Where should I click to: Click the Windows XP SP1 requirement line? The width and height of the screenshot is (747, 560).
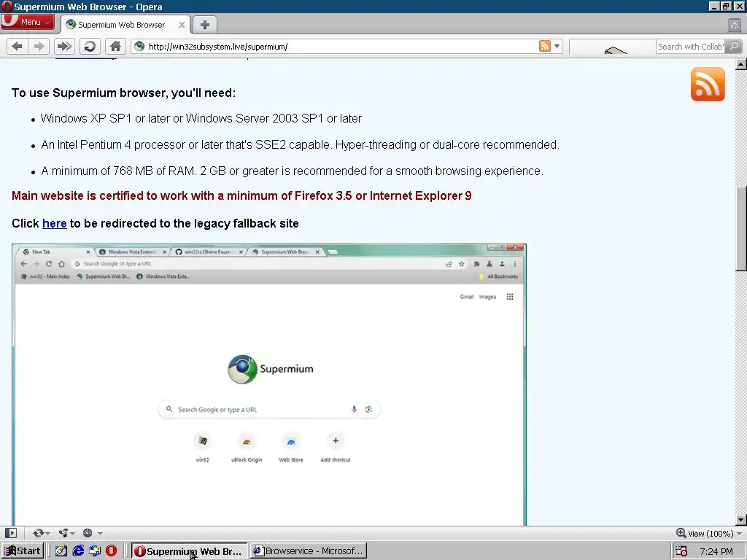(201, 119)
